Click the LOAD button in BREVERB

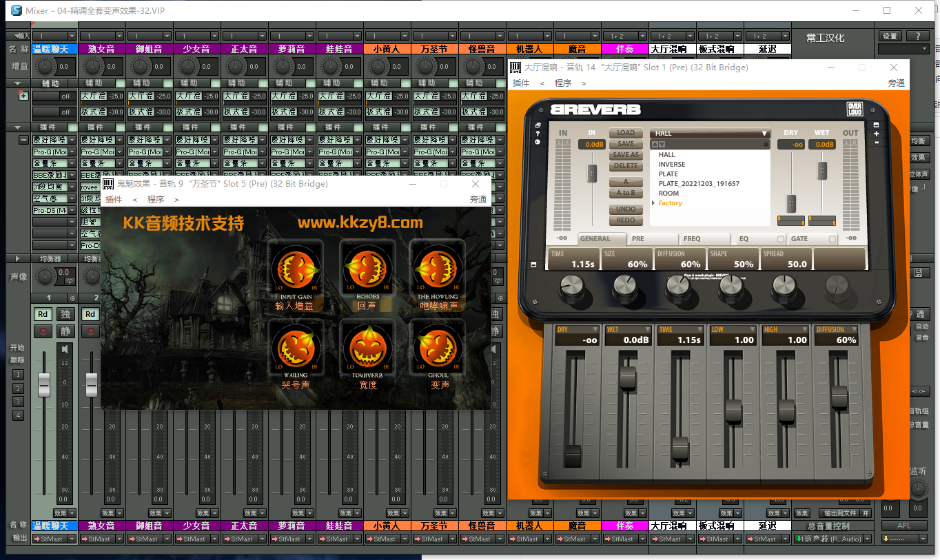click(626, 133)
